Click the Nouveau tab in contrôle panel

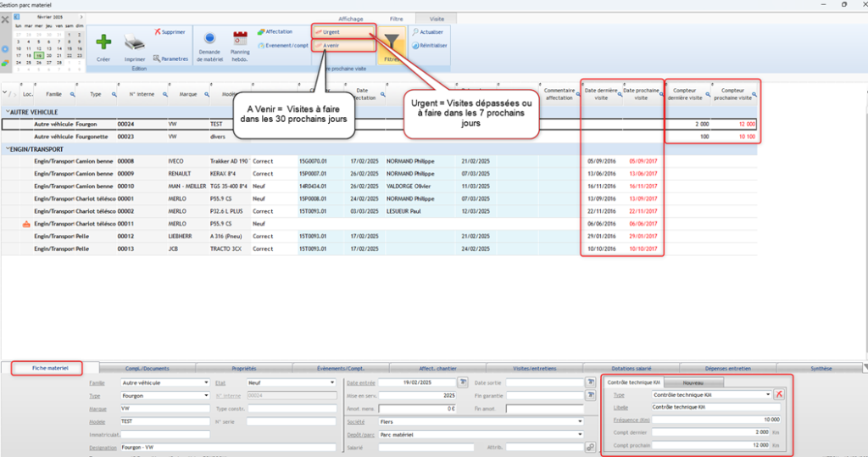pyautogui.click(x=693, y=382)
